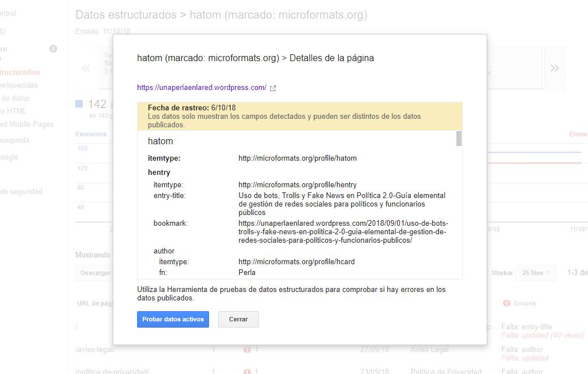This screenshot has width=588, height=374.
Task: Click the right double-chevron chart pagination arrow
Action: [x=554, y=68]
